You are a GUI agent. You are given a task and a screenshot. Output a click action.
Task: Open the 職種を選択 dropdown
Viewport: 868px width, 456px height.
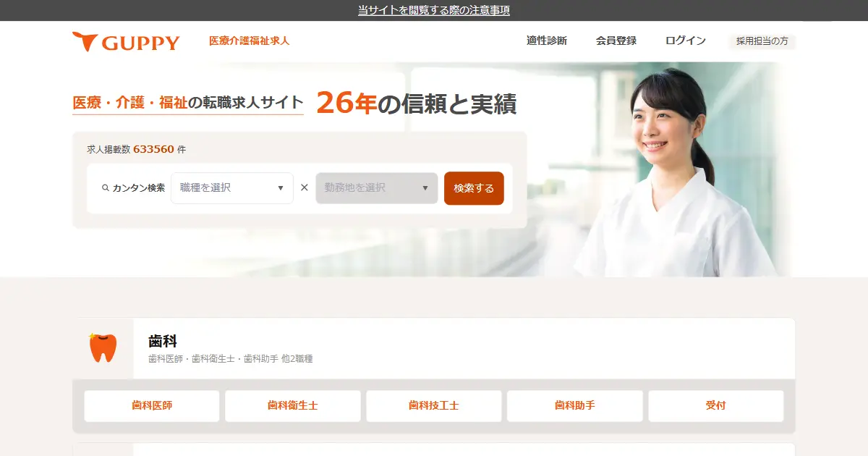click(232, 188)
